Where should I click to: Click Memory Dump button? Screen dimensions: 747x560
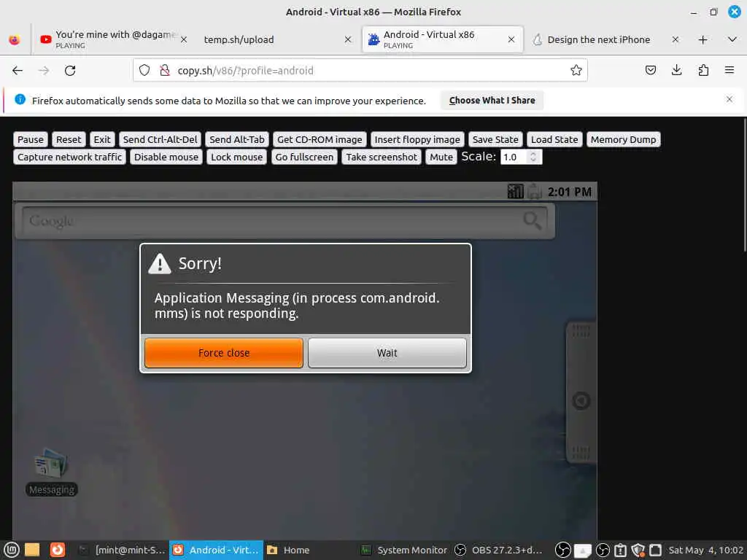(x=623, y=139)
